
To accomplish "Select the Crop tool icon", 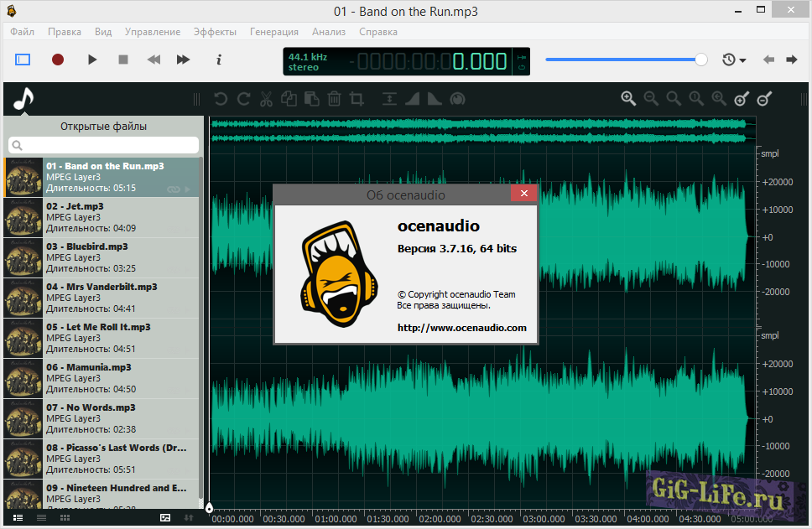I will click(x=357, y=99).
